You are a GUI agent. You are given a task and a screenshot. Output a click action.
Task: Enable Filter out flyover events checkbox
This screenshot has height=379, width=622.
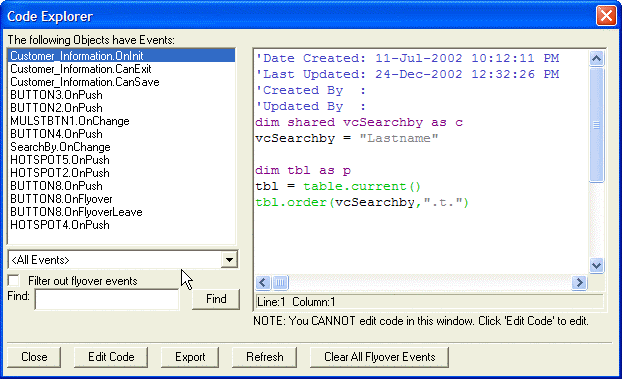(13, 281)
